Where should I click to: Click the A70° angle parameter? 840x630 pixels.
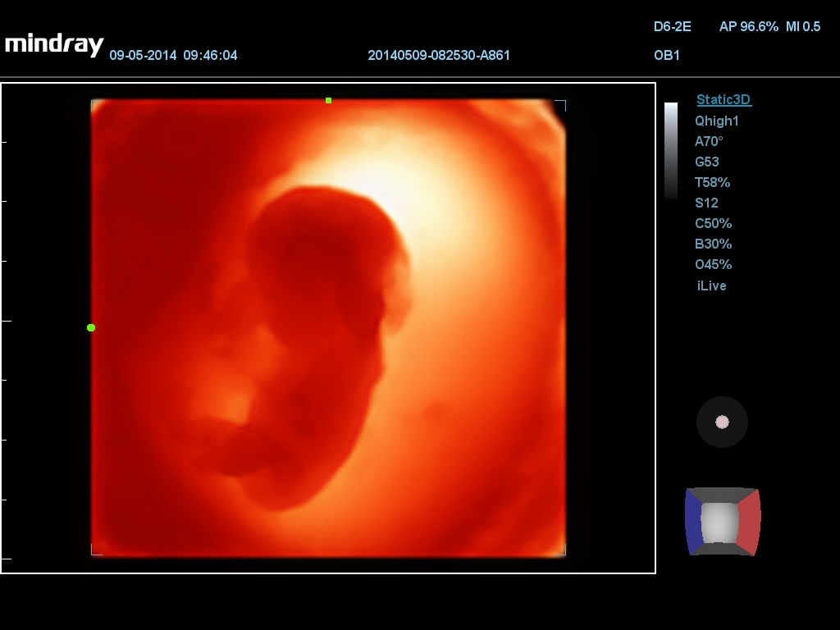click(709, 141)
